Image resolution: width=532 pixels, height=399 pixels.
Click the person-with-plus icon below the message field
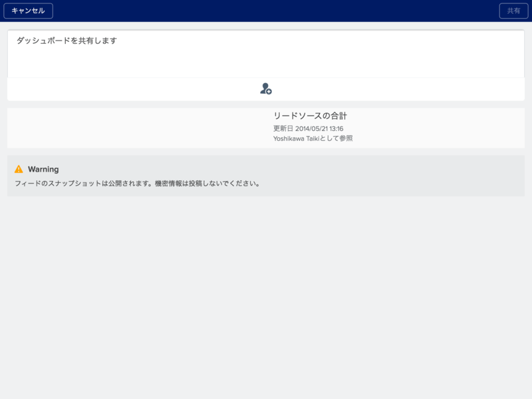[x=266, y=88]
